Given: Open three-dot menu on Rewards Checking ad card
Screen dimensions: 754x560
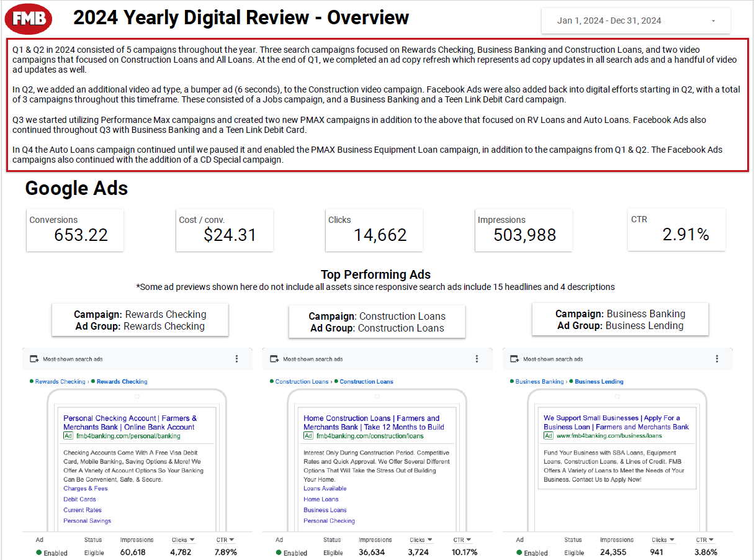Looking at the screenshot, I should pyautogui.click(x=236, y=359).
